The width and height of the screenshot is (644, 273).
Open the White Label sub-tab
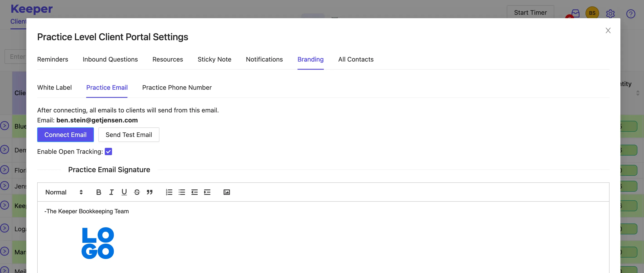tap(54, 87)
